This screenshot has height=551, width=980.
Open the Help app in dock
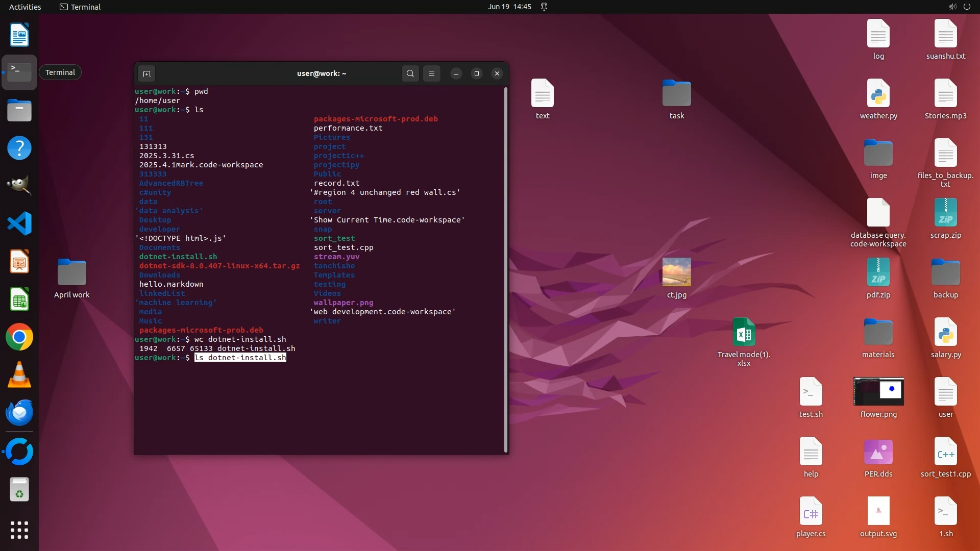(x=19, y=148)
